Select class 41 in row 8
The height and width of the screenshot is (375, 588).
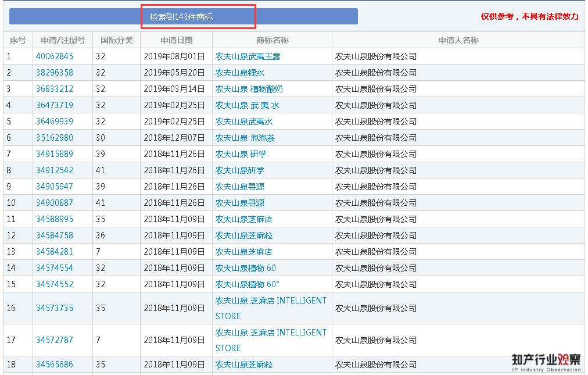(100, 170)
